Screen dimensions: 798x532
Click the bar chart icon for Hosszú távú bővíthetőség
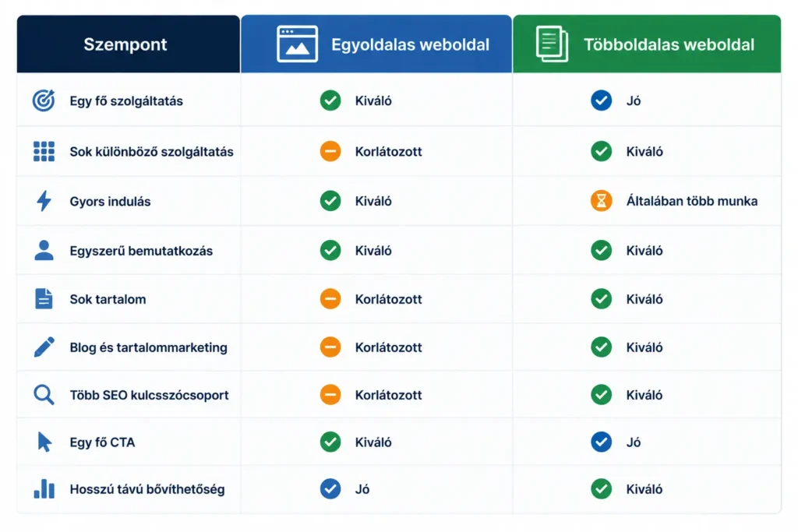(44, 488)
